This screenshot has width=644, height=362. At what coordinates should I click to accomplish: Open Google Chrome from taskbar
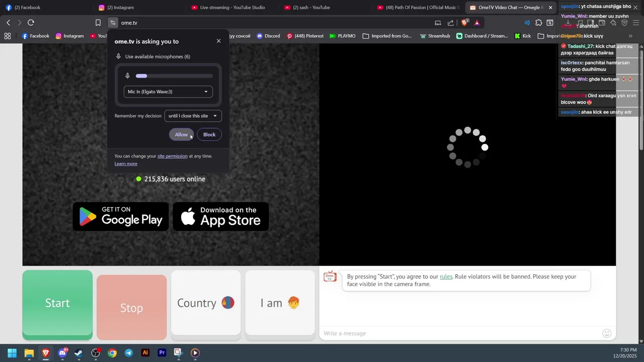(x=112, y=353)
